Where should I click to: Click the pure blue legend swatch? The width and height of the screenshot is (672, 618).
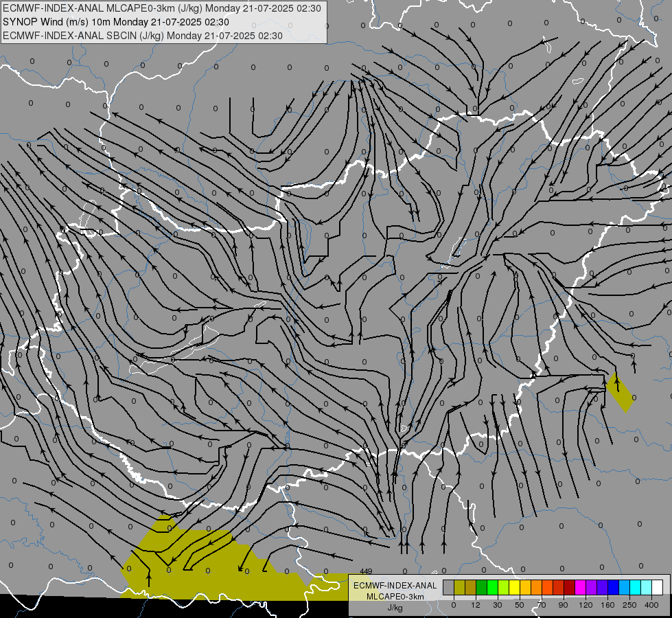pos(613,587)
